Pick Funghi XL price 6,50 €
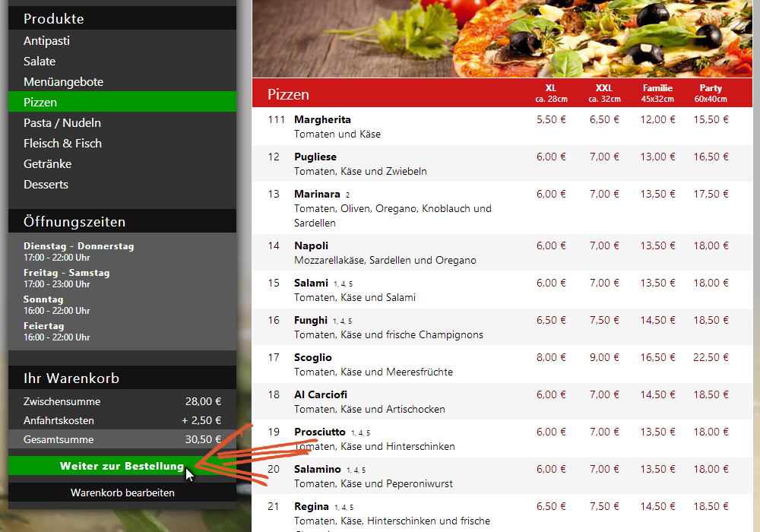The image size is (760, 532). click(551, 321)
